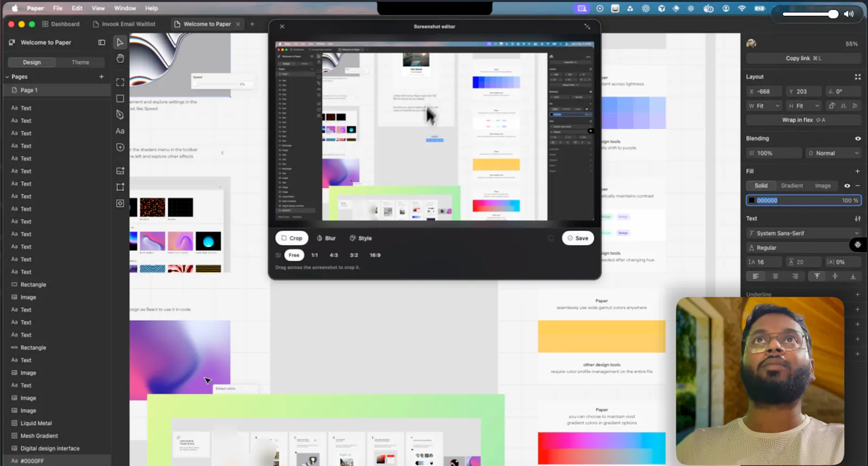Click the Wrap in flex button
Viewport: 868px width, 466px height.
[x=803, y=120]
